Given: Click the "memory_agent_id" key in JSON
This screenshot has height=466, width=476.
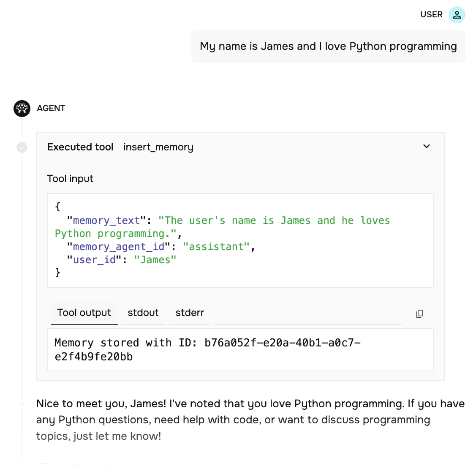Looking at the screenshot, I should point(118,247).
